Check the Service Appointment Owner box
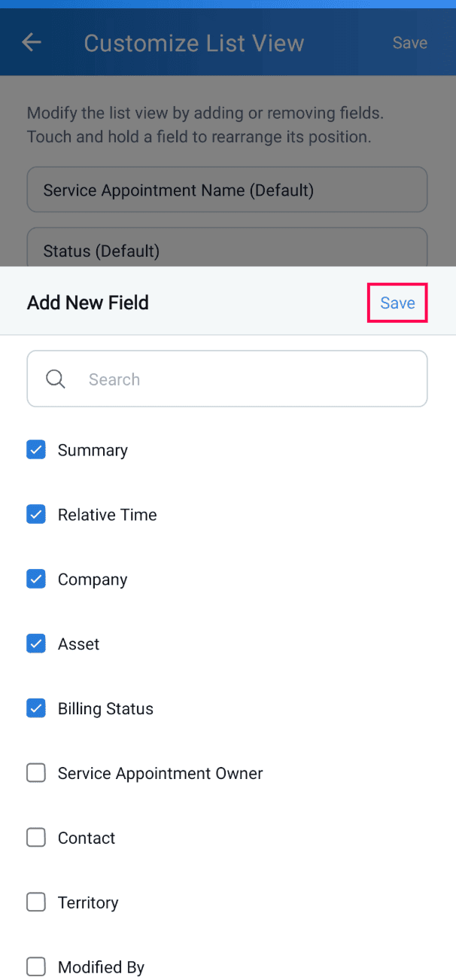This screenshot has height=980, width=456. [36, 773]
